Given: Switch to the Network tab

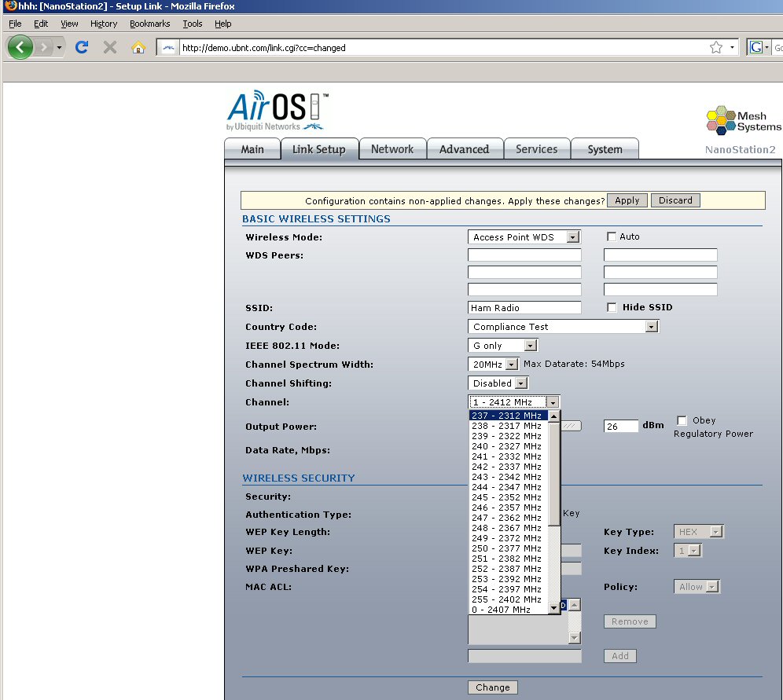Looking at the screenshot, I should click(x=392, y=149).
